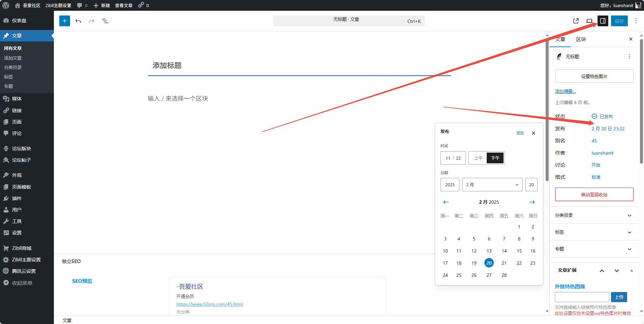Select February 21 in calendar
This screenshot has height=324, width=644.
tap(504, 263)
